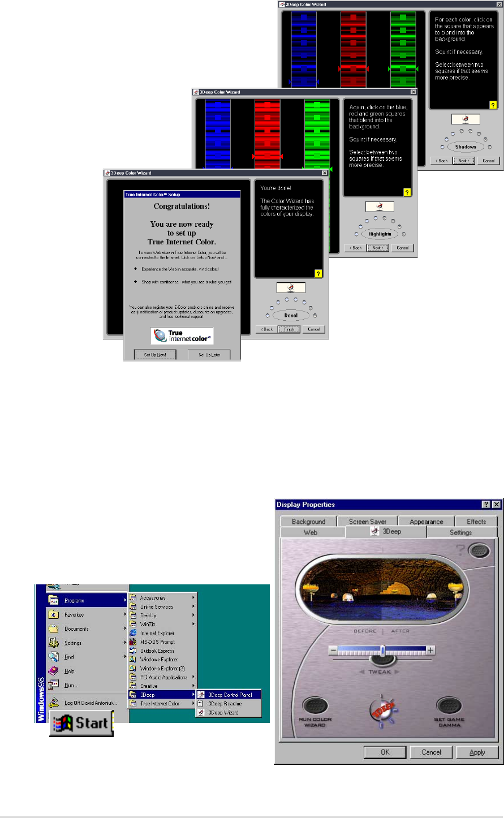
Task: Click Next in the Highlights wizard
Action: pyautogui.click(x=377, y=248)
